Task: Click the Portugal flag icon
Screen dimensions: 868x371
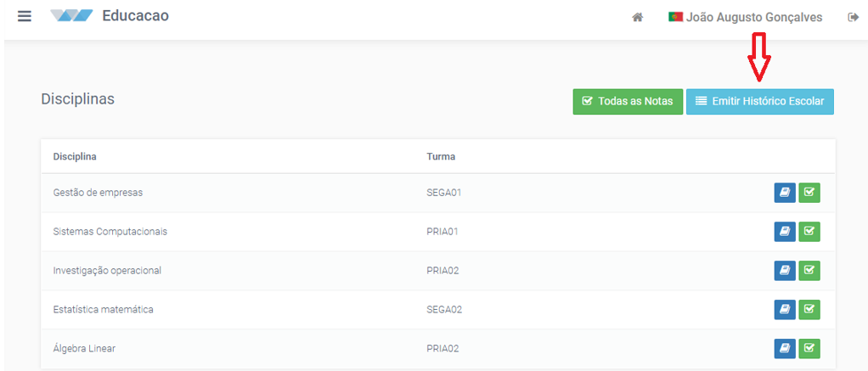Action: pyautogui.click(x=675, y=17)
